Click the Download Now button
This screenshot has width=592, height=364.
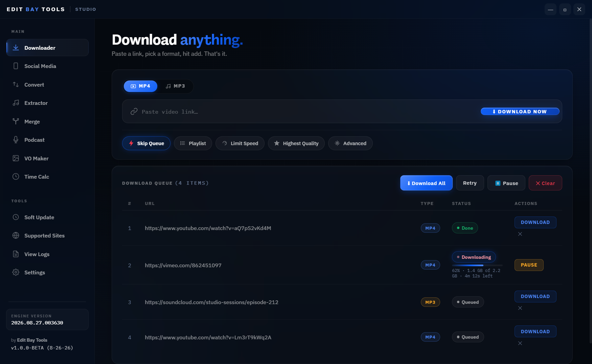pyautogui.click(x=520, y=112)
